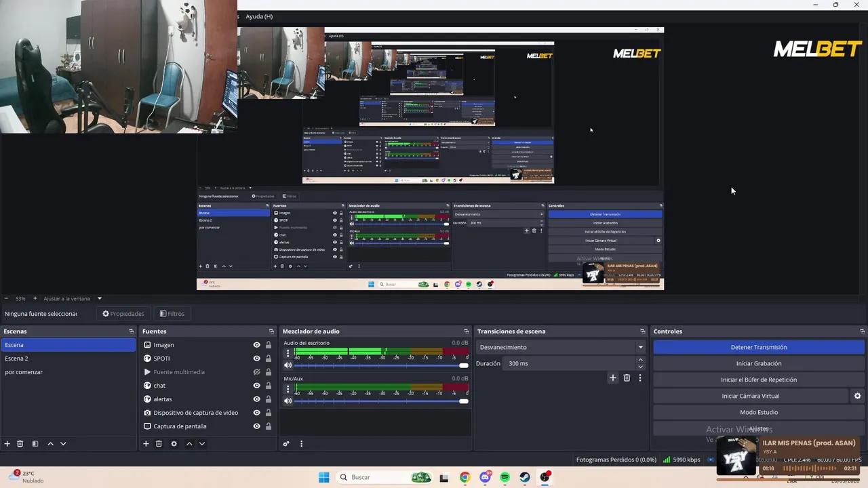Open Mic/Aux options three-dot button
The image size is (868, 488).
coord(288,389)
